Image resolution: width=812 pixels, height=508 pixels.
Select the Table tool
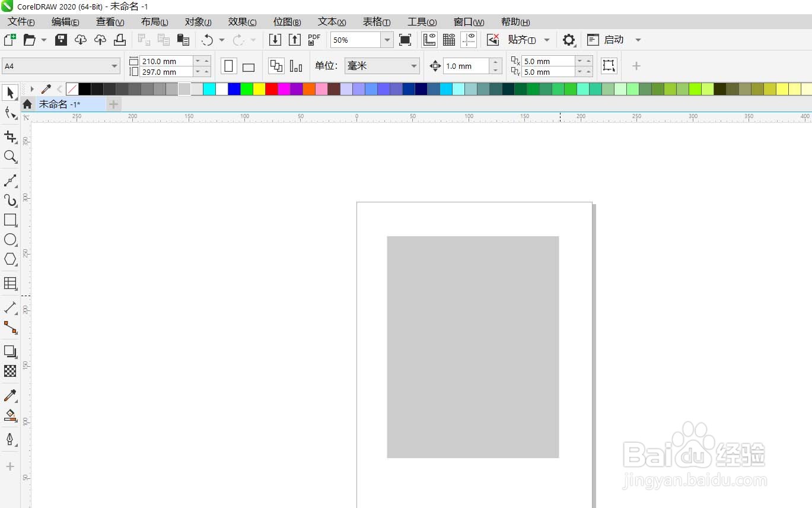coord(10,283)
